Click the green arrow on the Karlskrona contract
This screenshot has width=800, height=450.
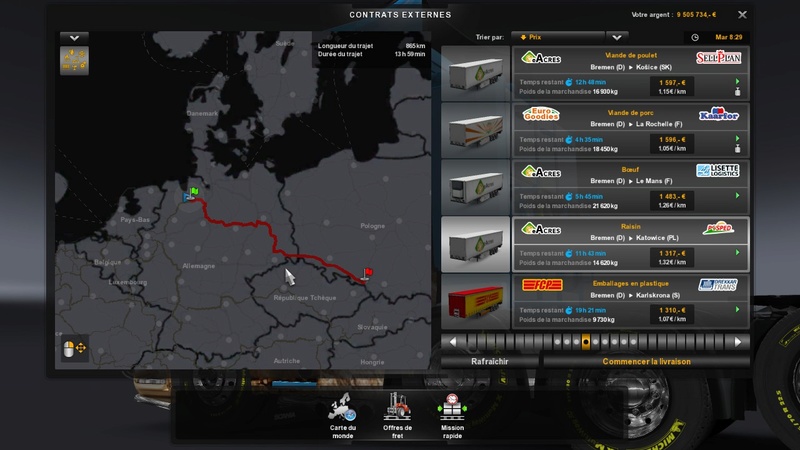(737, 310)
